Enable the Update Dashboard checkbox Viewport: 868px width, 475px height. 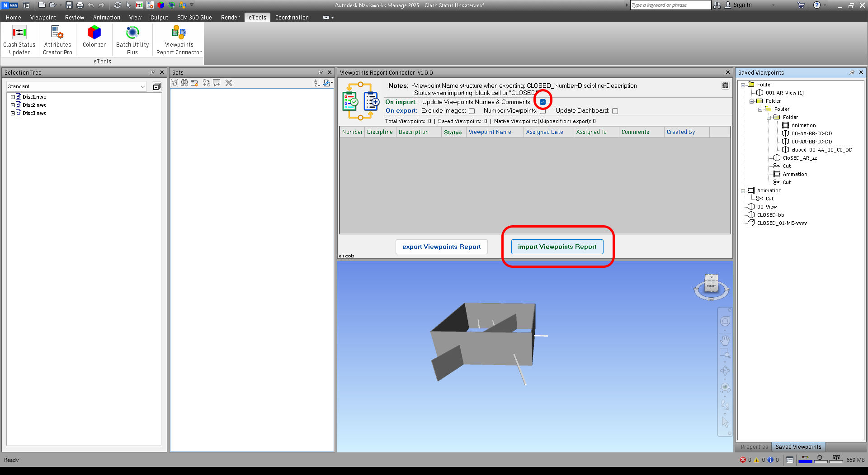pyautogui.click(x=615, y=111)
